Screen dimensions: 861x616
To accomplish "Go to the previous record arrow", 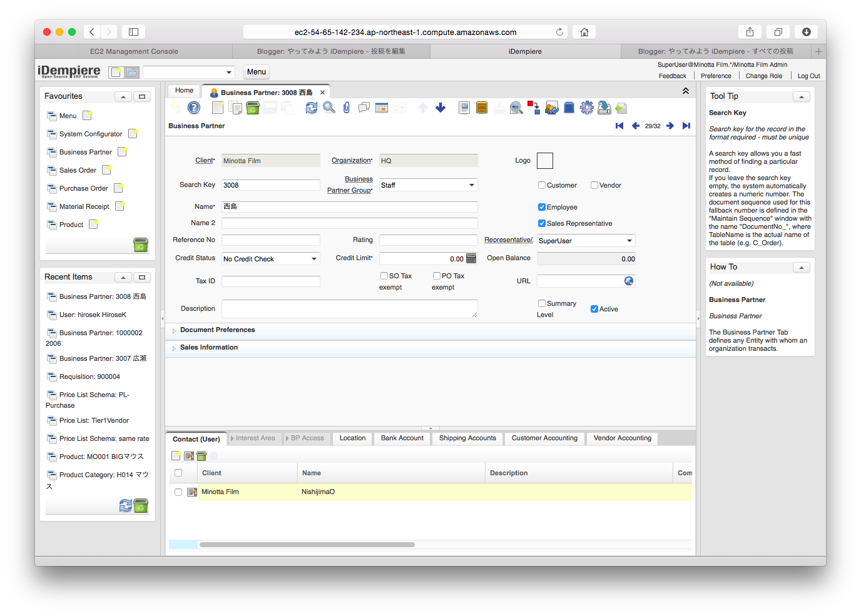I will 636,126.
